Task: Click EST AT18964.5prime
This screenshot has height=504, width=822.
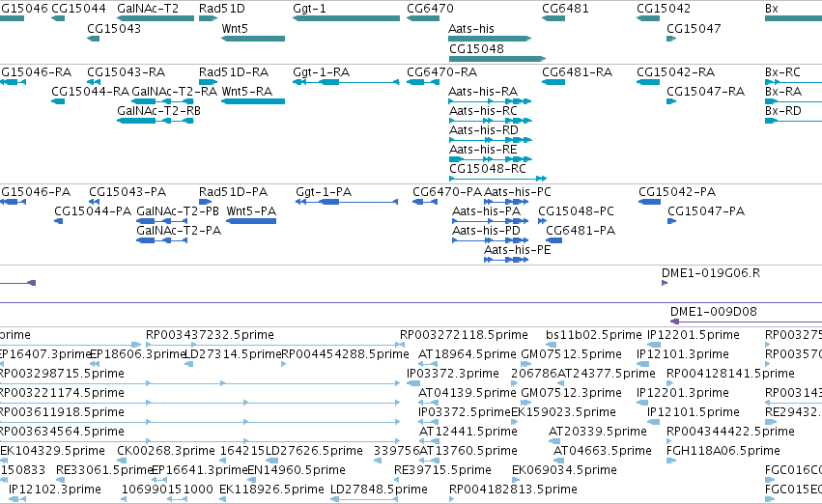Action: click(x=428, y=364)
